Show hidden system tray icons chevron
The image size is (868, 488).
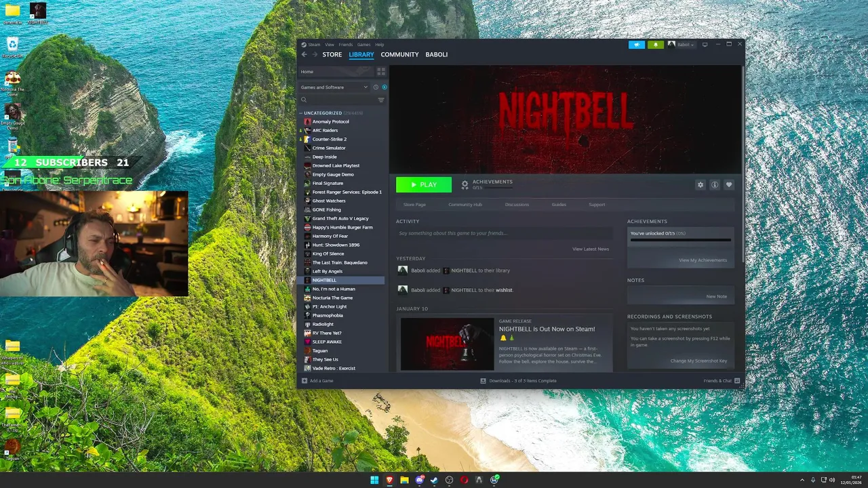click(x=802, y=480)
